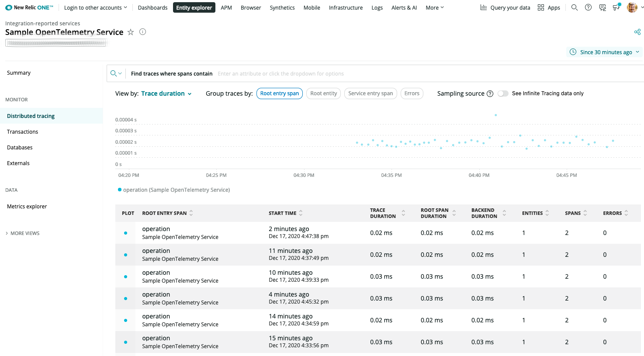
Task: Open operation trace started 4:39:33 pm
Action: [x=378, y=277]
